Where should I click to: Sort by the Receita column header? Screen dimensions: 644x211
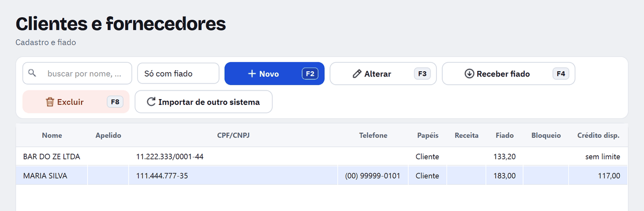466,135
